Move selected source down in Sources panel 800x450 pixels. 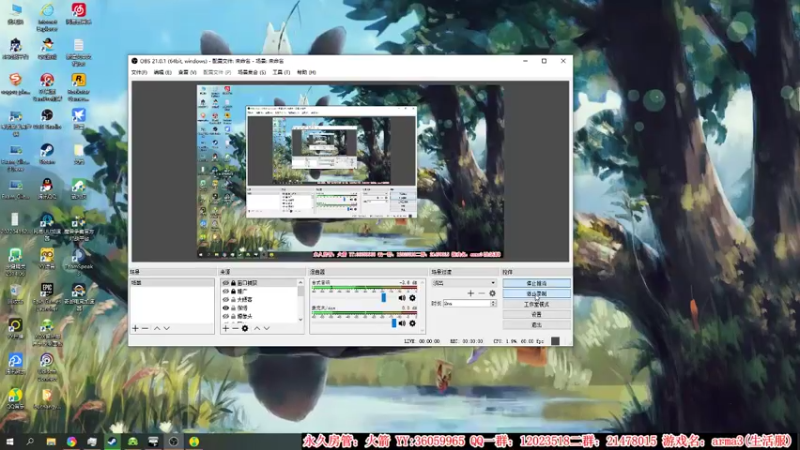click(x=266, y=328)
